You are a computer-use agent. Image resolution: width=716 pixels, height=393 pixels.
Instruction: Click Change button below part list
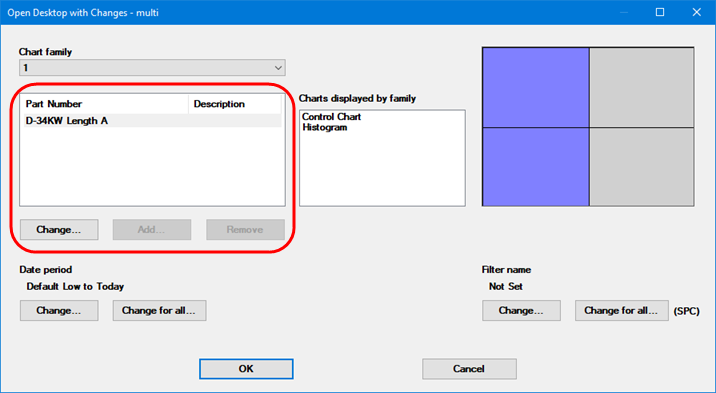click(x=59, y=230)
